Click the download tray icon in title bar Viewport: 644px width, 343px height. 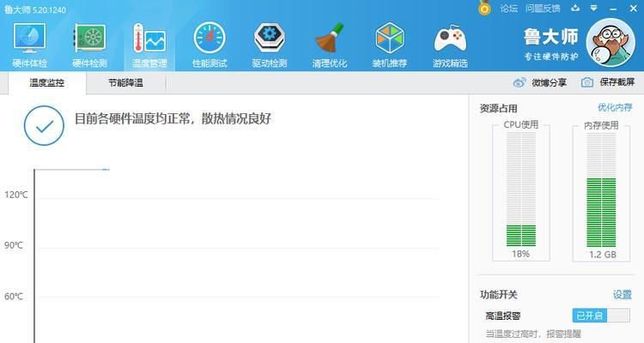(x=575, y=8)
